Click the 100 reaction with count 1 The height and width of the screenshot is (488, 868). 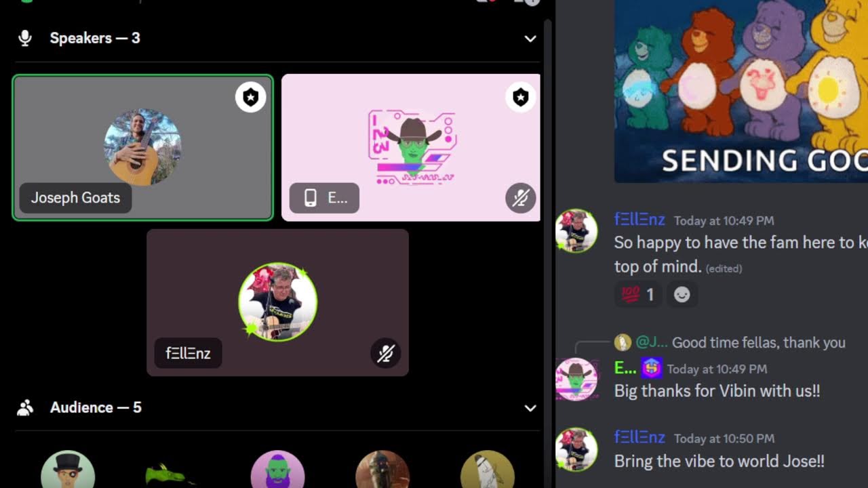(637, 295)
